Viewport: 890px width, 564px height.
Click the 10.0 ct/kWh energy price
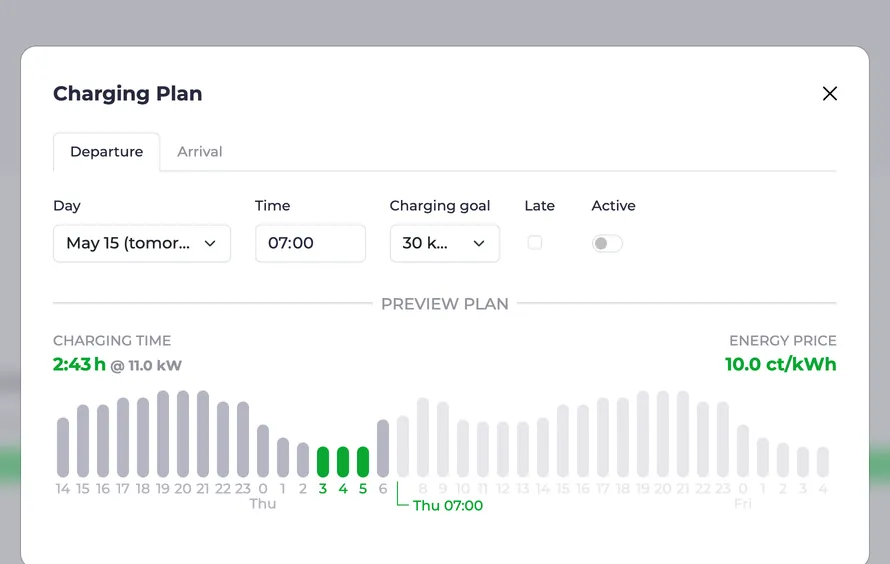[780, 364]
